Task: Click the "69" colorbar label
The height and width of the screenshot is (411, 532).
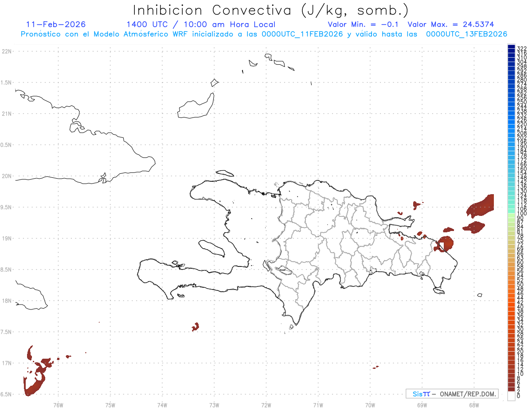Action: (520, 249)
